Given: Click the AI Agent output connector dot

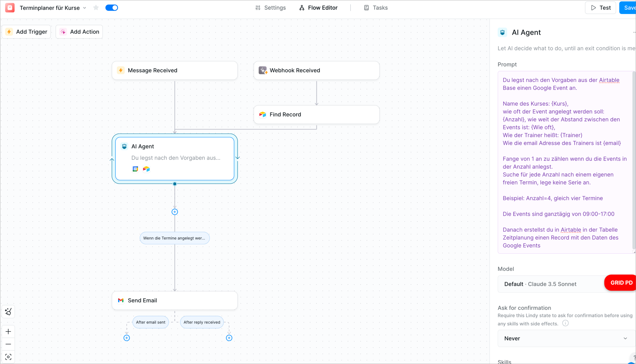Looking at the screenshot, I should pos(175,184).
